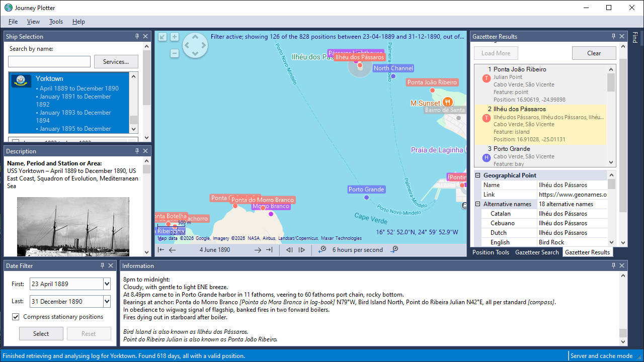Close the Description panel
The height and width of the screenshot is (362, 644).
[145, 151]
